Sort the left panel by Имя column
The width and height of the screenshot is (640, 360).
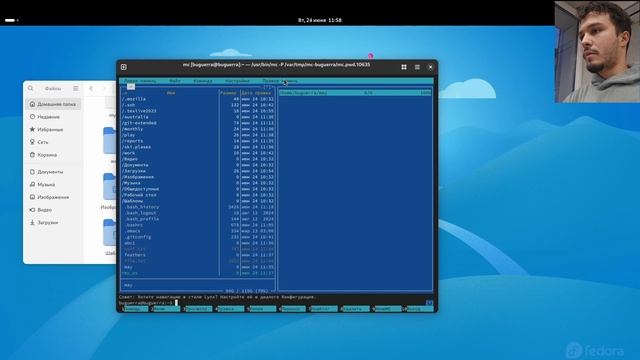[171, 93]
